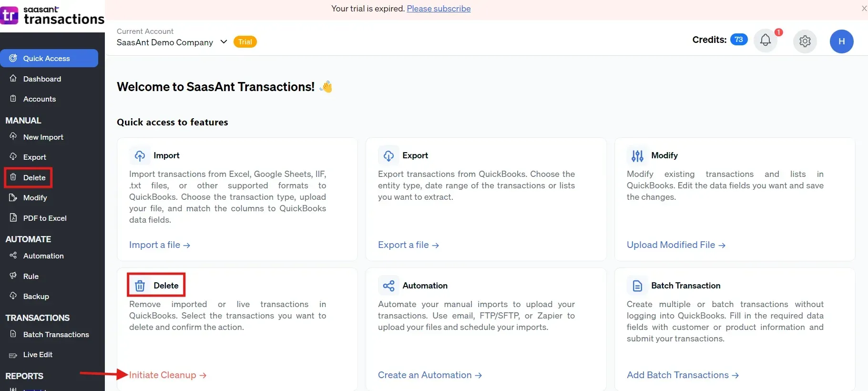
Task: Click the Create an Automation link
Action: (x=430, y=375)
